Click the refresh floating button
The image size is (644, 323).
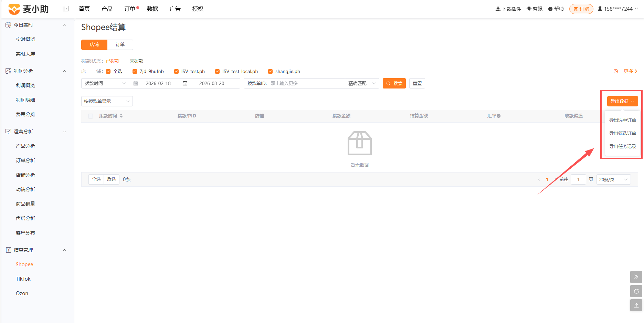[x=636, y=291]
